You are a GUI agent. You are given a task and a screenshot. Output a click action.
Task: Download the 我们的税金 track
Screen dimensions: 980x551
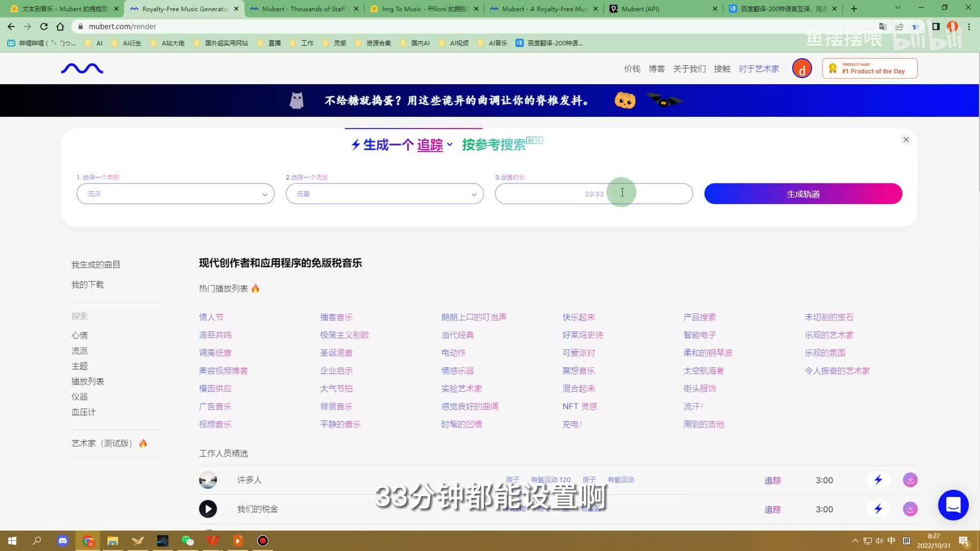[910, 509]
